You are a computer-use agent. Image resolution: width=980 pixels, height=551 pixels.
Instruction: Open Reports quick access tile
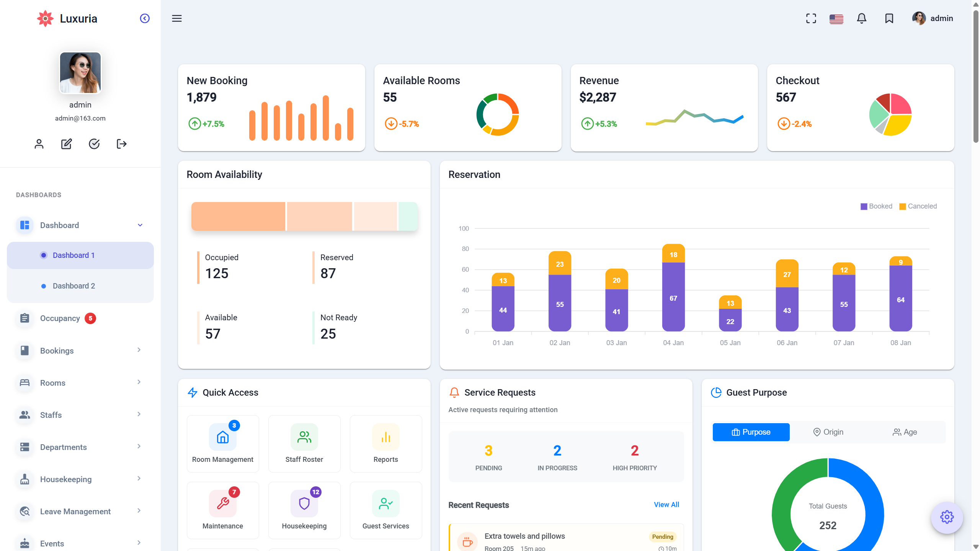click(x=386, y=444)
